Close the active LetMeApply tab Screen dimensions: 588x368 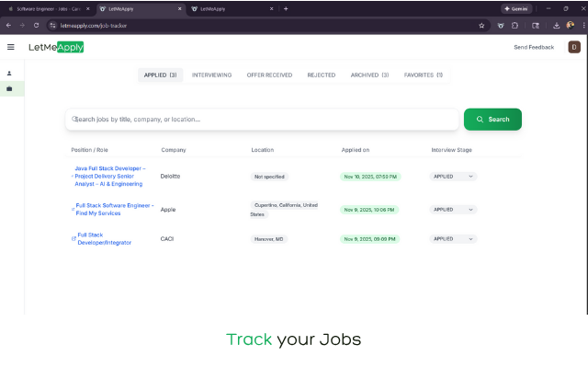tap(180, 8)
